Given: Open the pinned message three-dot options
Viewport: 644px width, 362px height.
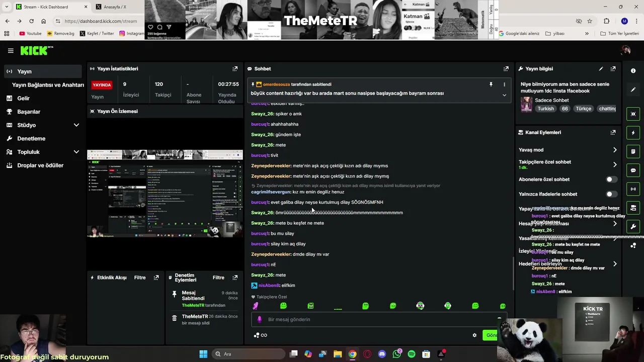Looking at the screenshot, I should pos(504,84).
